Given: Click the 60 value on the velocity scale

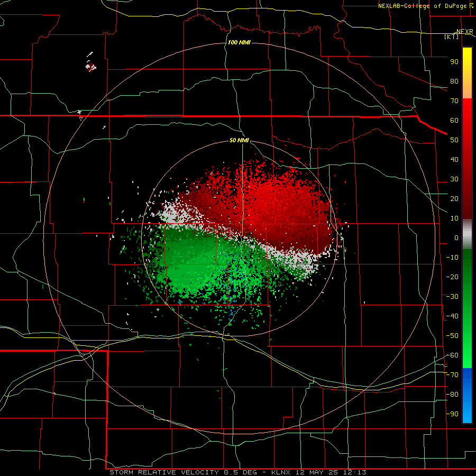Looking at the screenshot, I should [454, 121].
